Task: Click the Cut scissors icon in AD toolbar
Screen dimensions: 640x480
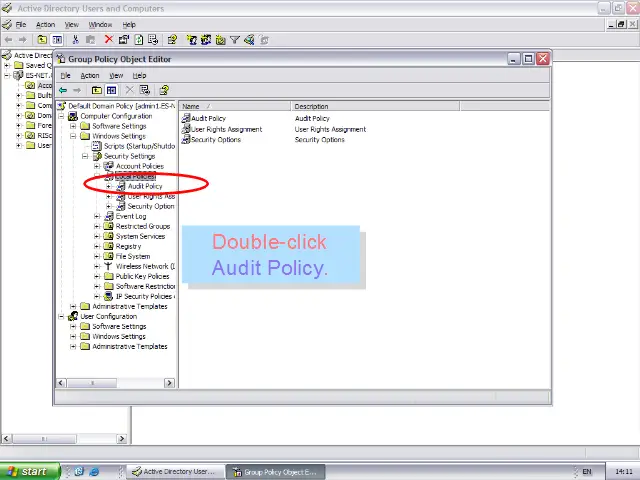Action: coord(75,40)
